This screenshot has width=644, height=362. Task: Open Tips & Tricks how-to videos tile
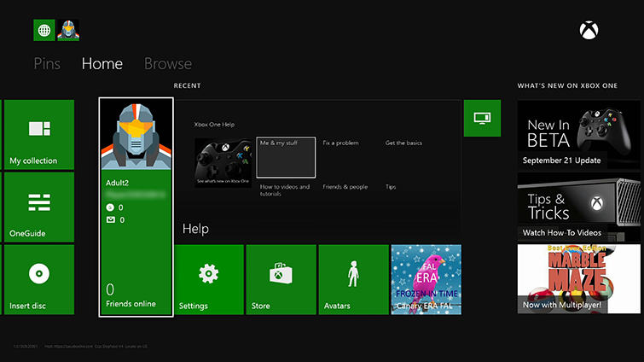pyautogui.click(x=578, y=207)
